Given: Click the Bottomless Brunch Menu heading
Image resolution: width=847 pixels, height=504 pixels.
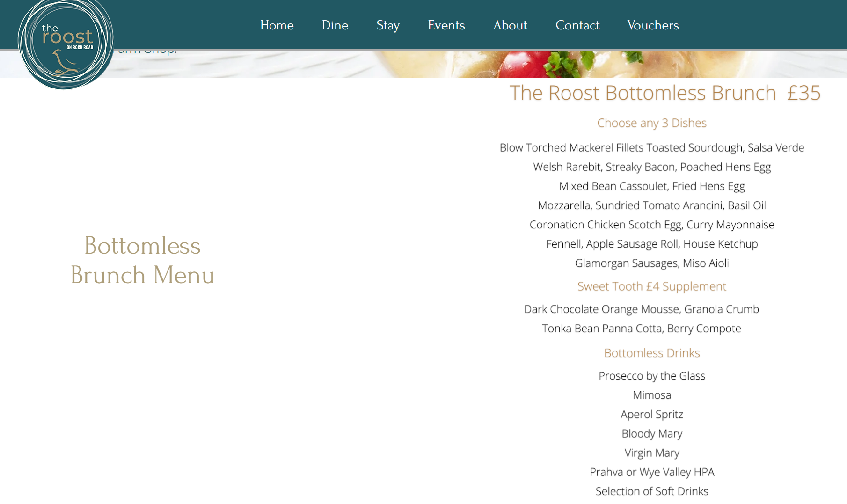Looking at the screenshot, I should (x=142, y=260).
